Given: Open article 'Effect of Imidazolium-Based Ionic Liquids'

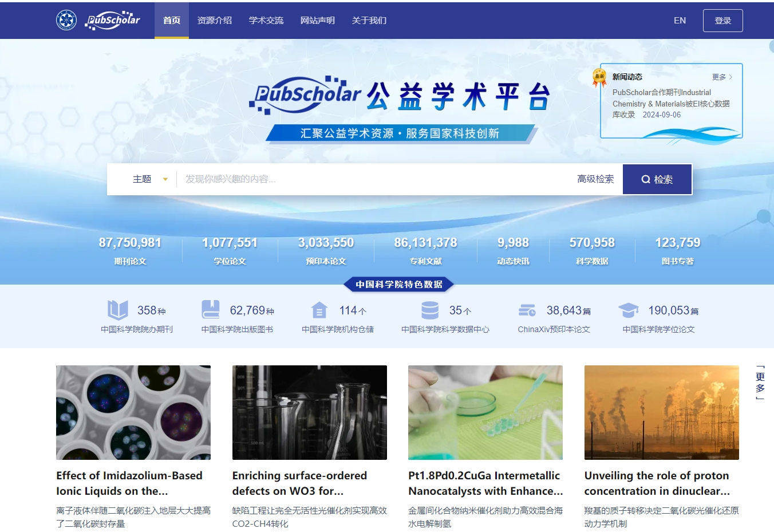Looking at the screenshot, I should (x=129, y=483).
